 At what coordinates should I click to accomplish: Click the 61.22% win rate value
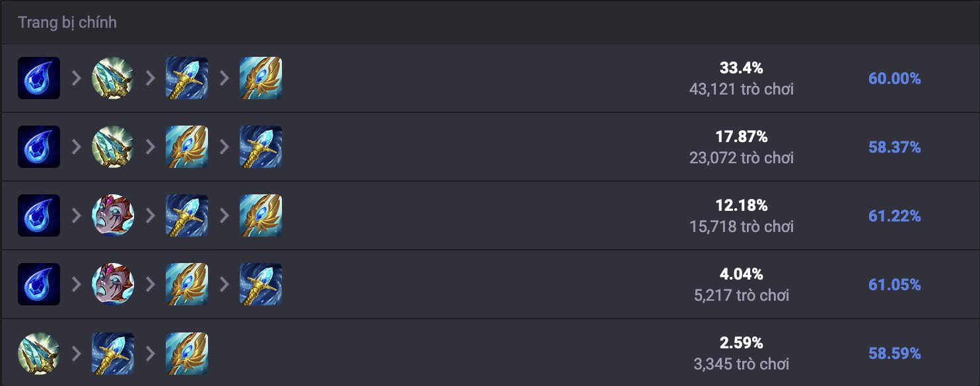pyautogui.click(x=894, y=216)
